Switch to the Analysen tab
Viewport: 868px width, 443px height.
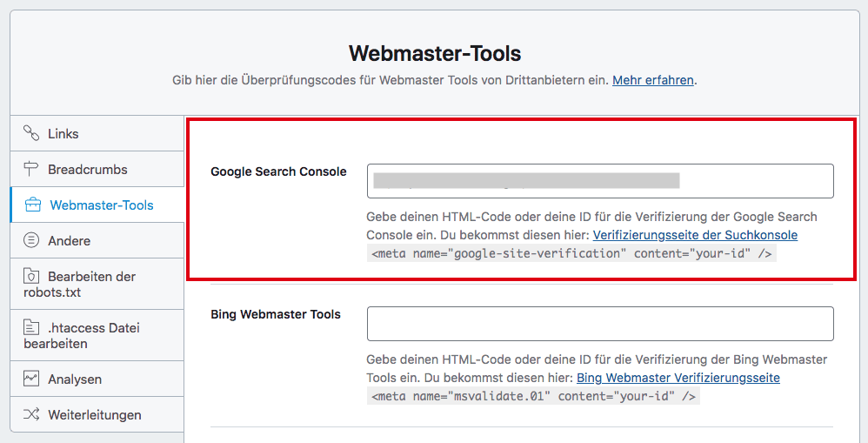[97, 379]
